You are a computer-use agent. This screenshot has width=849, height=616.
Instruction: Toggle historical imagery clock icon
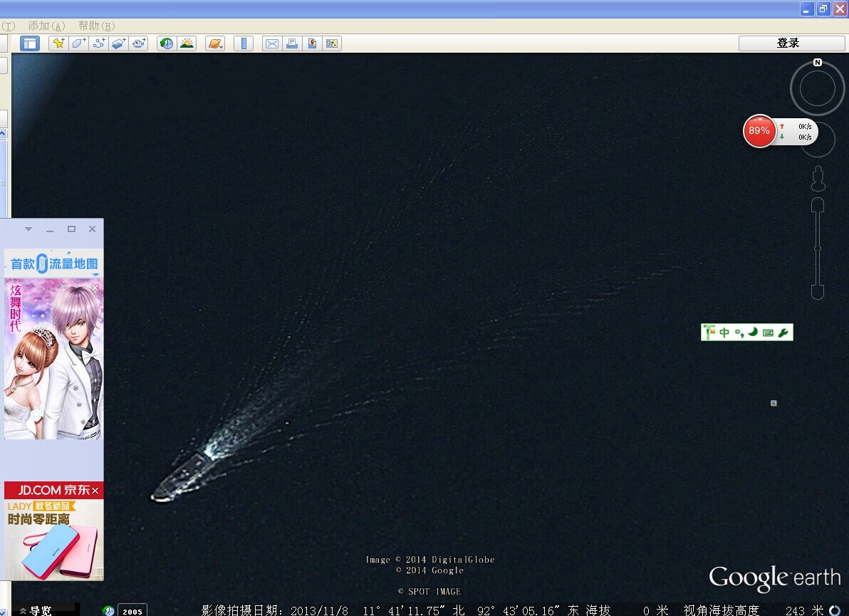click(167, 43)
